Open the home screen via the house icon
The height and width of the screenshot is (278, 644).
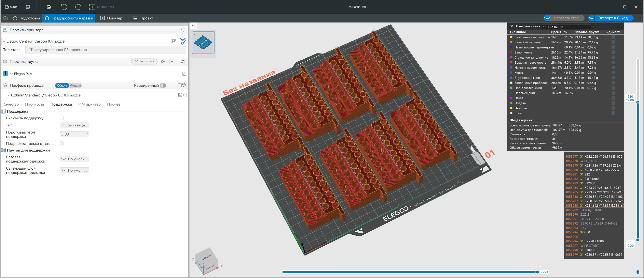tap(5, 18)
